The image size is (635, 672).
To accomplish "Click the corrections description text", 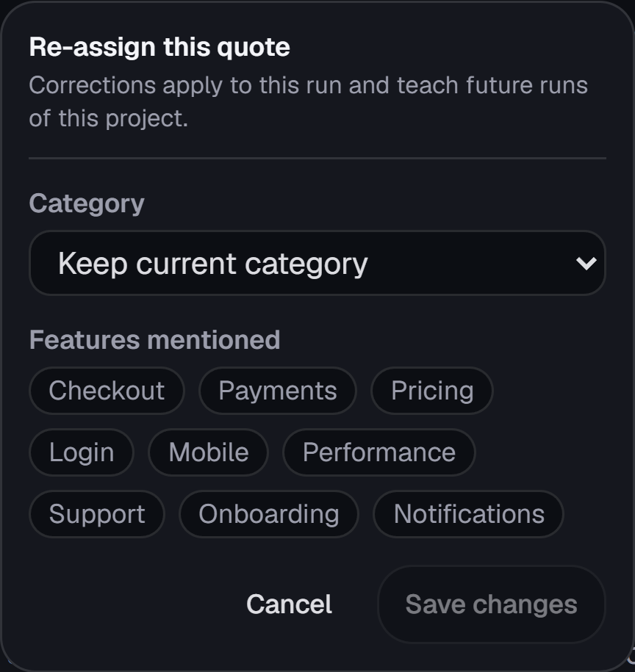I will tap(308, 101).
